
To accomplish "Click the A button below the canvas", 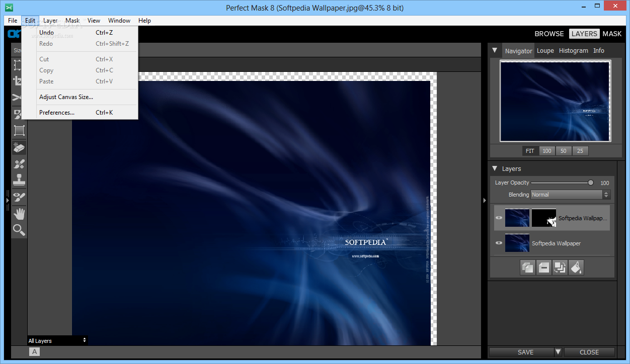I will tap(34, 352).
